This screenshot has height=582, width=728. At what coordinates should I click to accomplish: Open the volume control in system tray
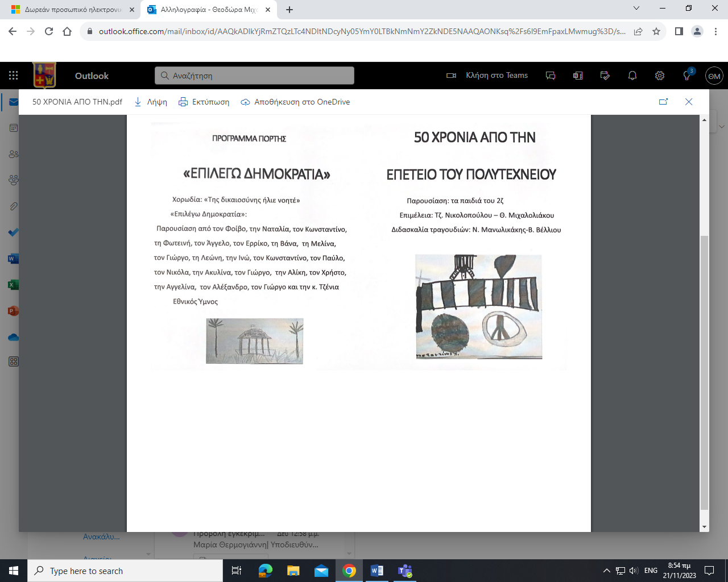coord(634,571)
